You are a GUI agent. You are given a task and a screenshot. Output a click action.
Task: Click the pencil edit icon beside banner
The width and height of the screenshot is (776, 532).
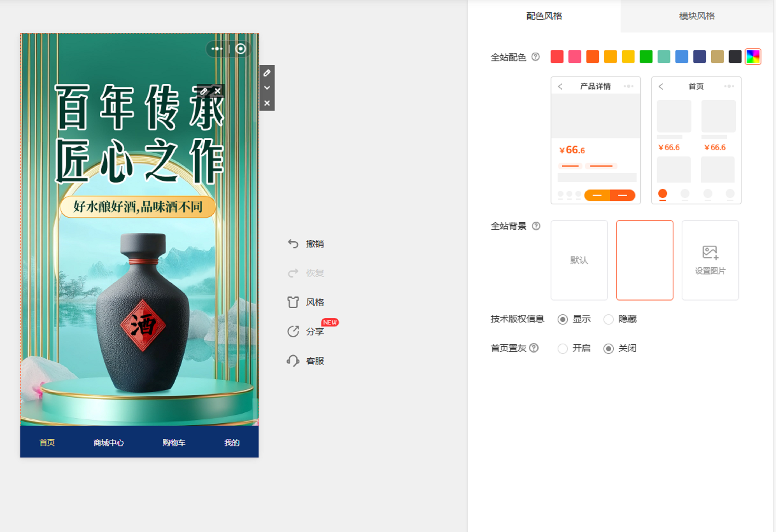click(x=267, y=73)
